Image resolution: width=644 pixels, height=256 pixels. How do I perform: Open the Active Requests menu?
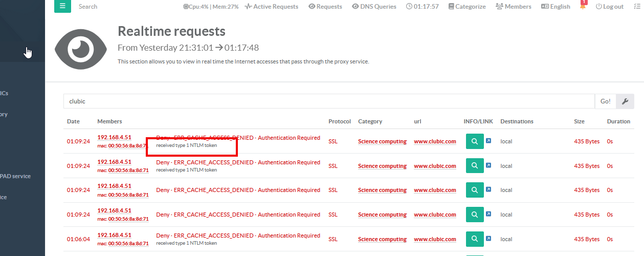tap(271, 7)
